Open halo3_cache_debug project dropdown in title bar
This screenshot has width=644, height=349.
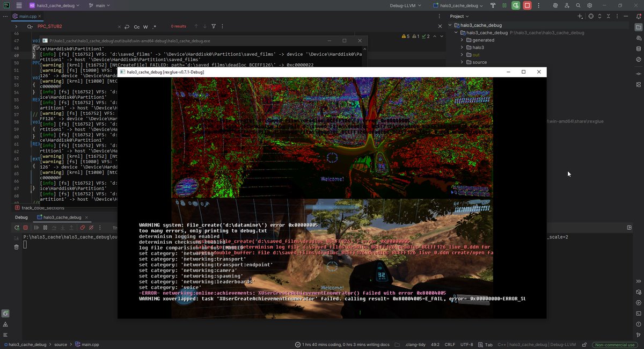click(54, 5)
